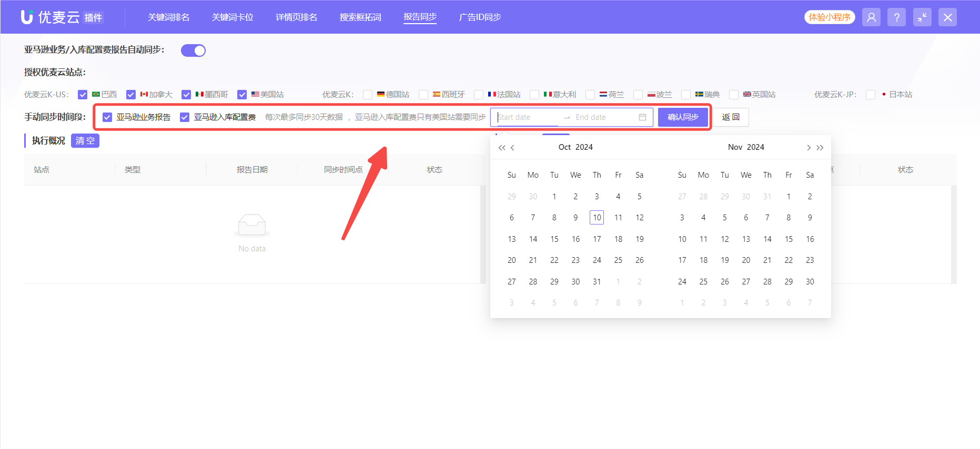Go to previous year with double left arrow

(x=502, y=148)
